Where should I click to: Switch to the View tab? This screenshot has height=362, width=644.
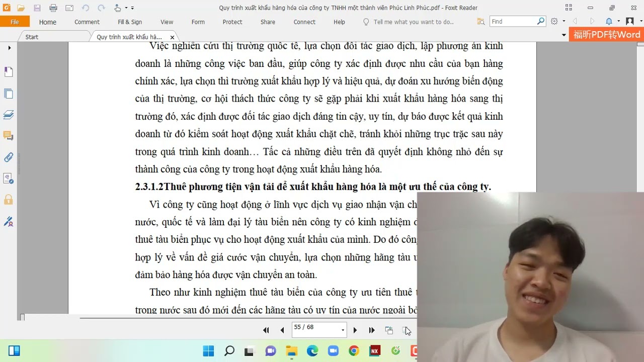(167, 22)
